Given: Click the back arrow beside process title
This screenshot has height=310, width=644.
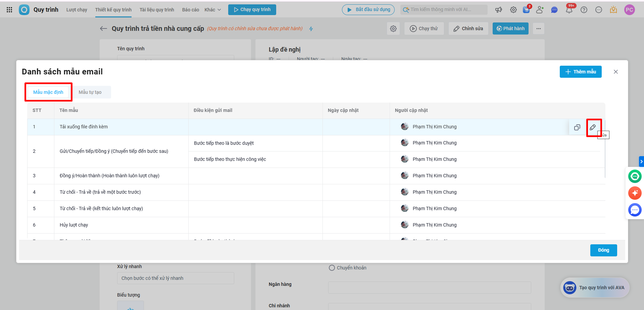Looking at the screenshot, I should 103,29.
